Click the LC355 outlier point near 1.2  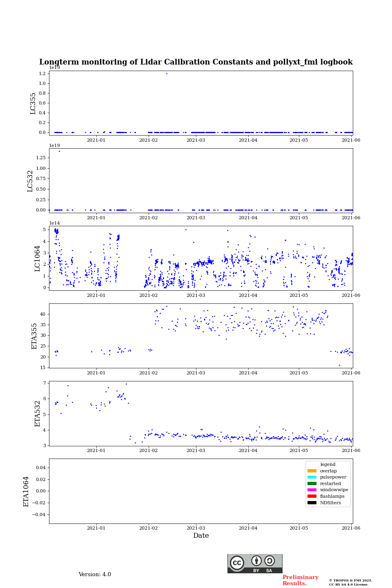click(x=167, y=73)
